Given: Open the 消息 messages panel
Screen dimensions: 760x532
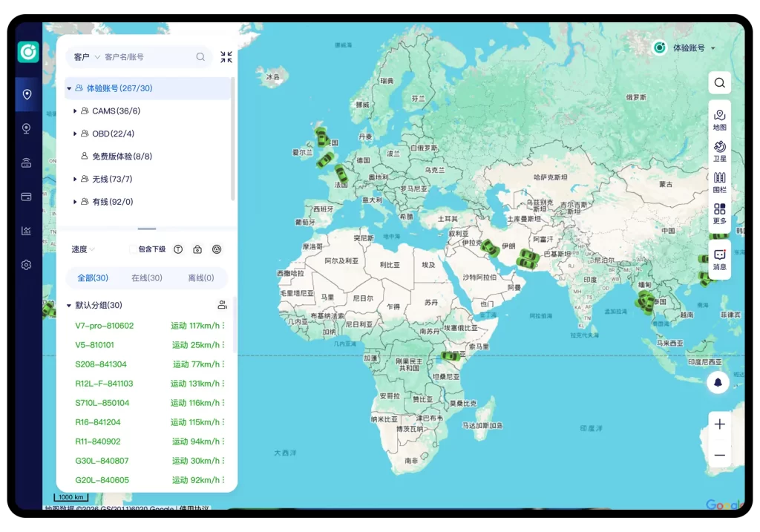Looking at the screenshot, I should coord(719,259).
